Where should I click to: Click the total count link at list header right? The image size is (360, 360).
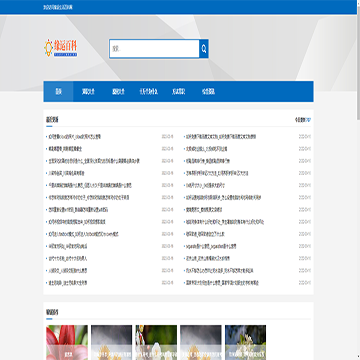pyautogui.click(x=303, y=120)
